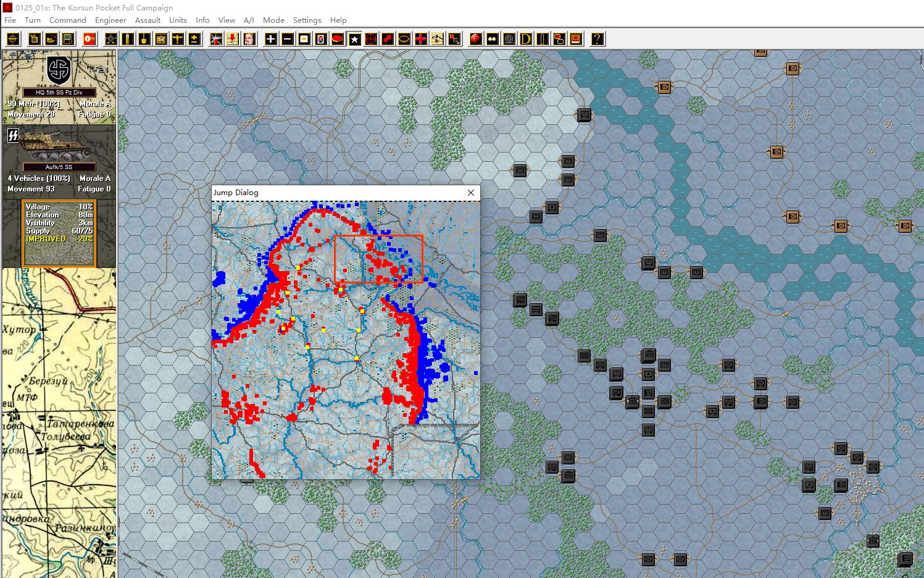Image resolution: width=924 pixels, height=578 pixels.
Task: Click the red info next-turn icon
Action: 89,39
